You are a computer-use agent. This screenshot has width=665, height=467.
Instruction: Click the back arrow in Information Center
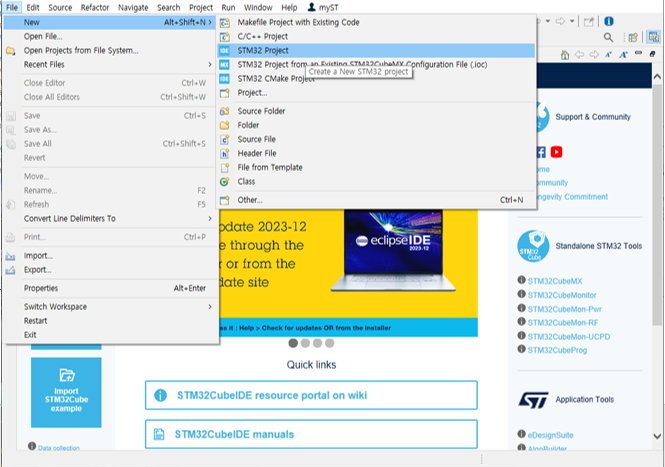pos(579,55)
